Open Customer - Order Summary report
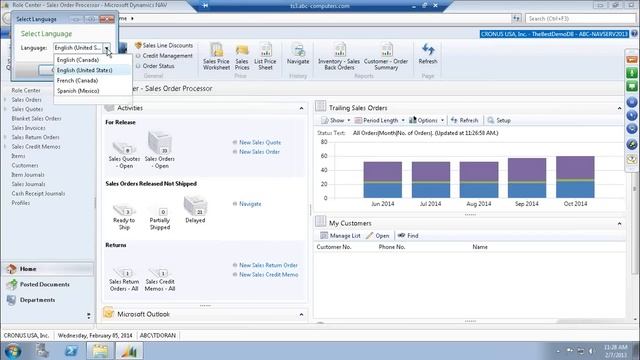Viewport: 640px width, 360px height. point(386,56)
